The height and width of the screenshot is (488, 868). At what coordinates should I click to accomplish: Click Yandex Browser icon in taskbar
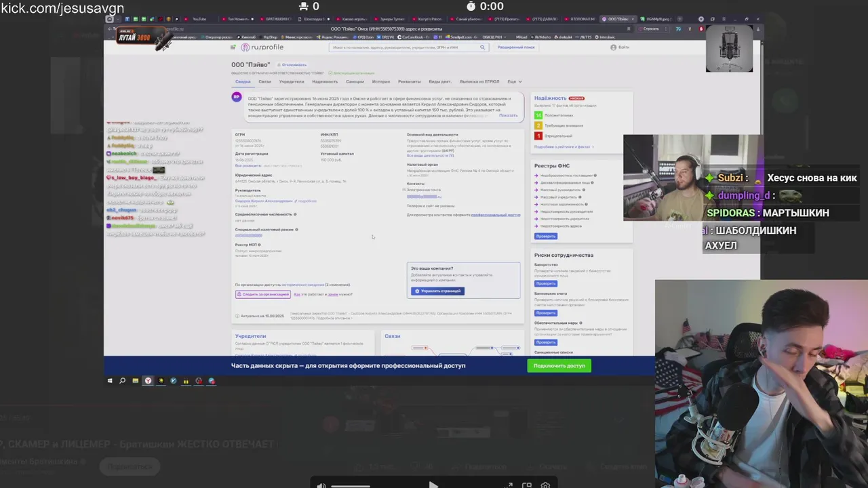148,381
